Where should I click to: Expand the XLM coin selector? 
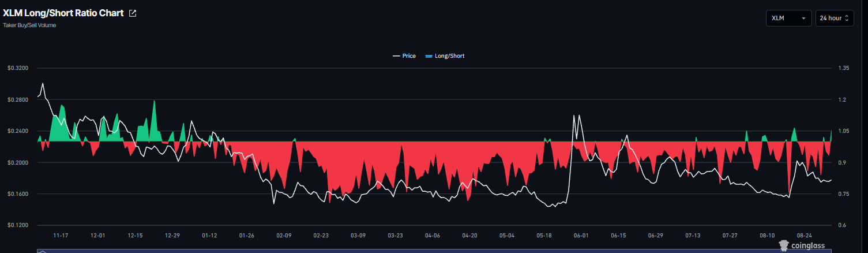788,18
